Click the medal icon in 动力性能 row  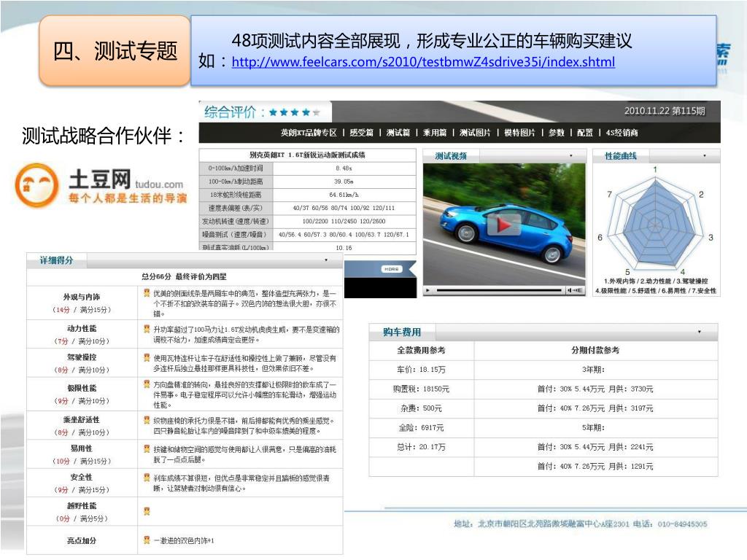(147, 329)
